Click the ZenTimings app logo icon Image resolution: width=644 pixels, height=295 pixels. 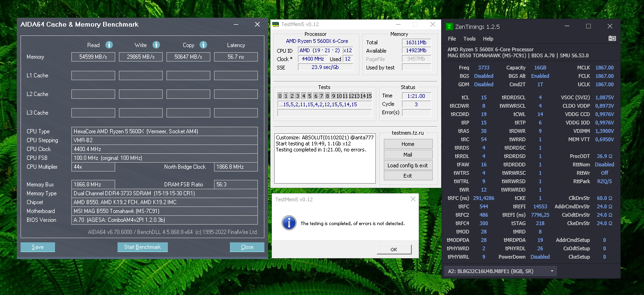[450, 27]
